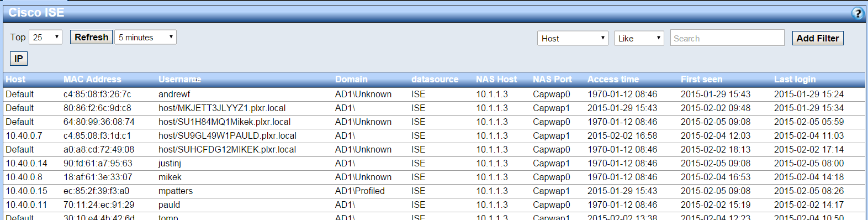This screenshot has width=868, height=220.
Task: Select username host/SUHCFDG12MIKEK.plxr.local
Action: click(x=227, y=149)
